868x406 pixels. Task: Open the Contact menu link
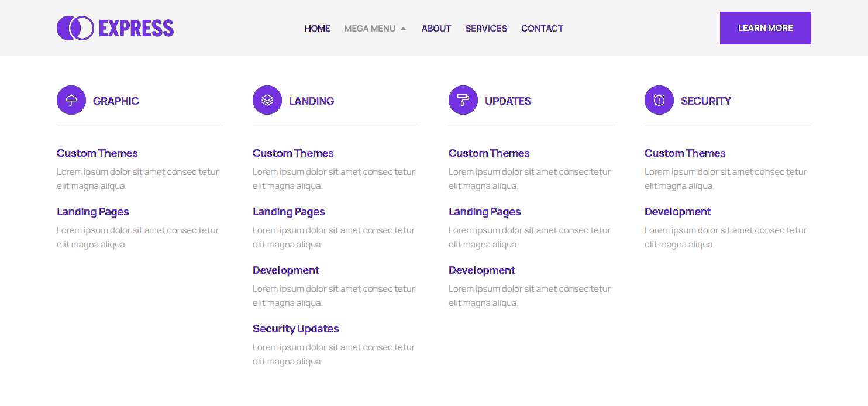click(542, 29)
